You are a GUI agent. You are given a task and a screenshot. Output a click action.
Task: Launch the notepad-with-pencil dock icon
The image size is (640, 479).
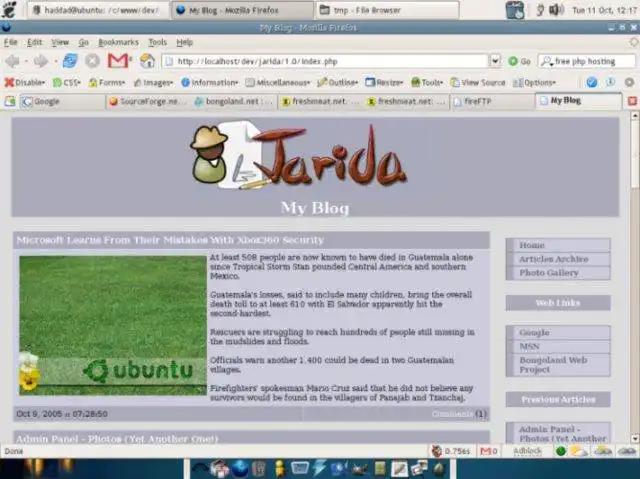(x=399, y=469)
